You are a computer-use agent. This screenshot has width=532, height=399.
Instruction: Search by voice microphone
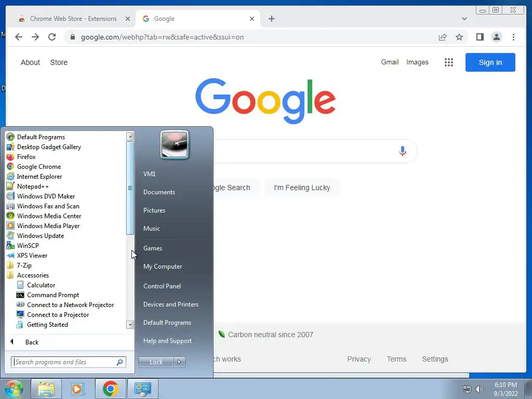pos(403,151)
